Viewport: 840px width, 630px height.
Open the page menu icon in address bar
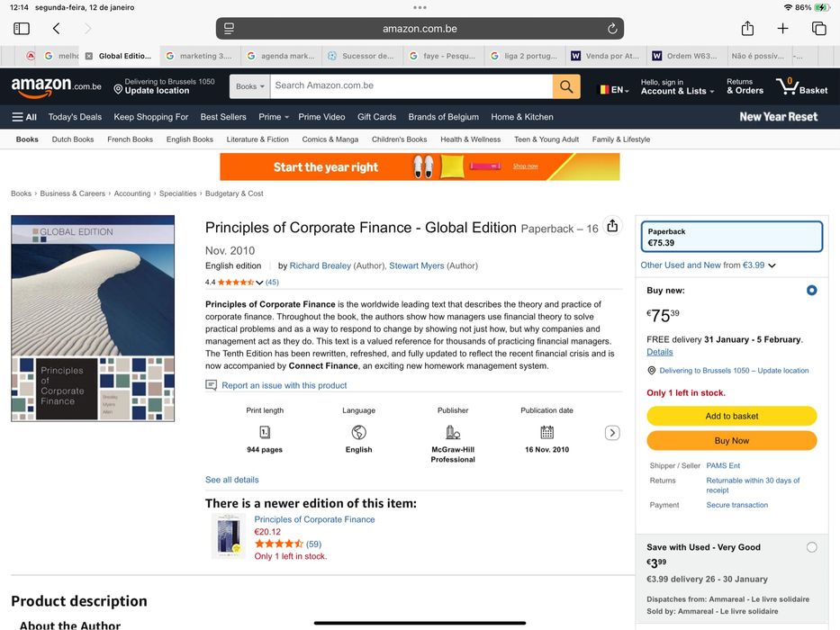[x=229, y=29]
